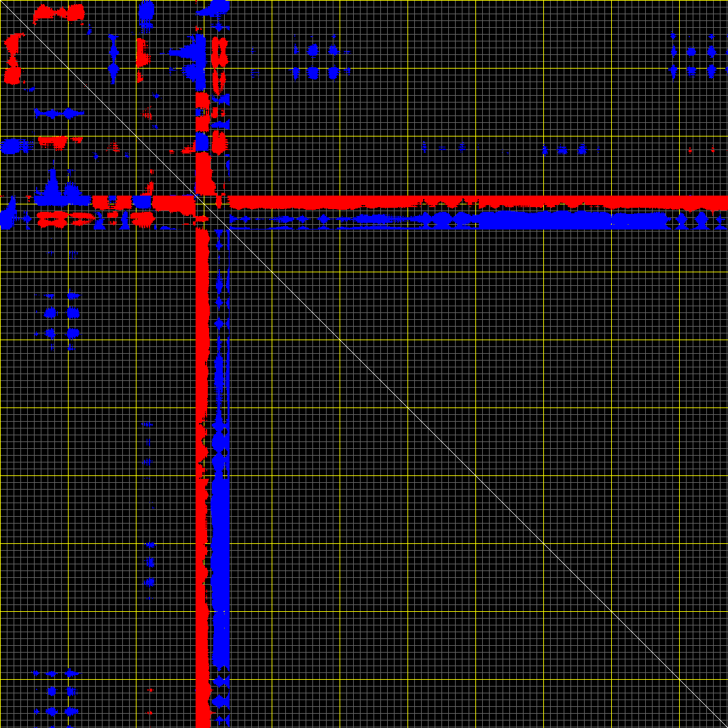728x728 pixels.
Task: Click the long red vertical band
Action: click(x=202, y=478)
